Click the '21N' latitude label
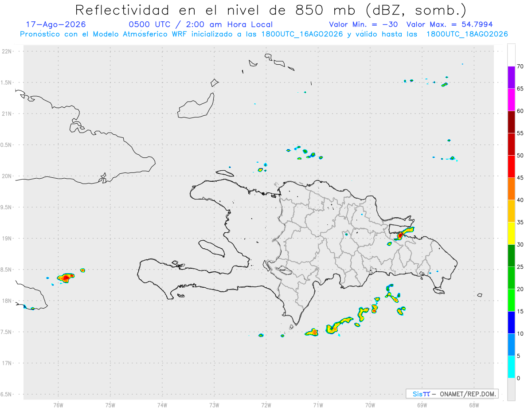532x411 pixels. pyautogui.click(x=8, y=114)
